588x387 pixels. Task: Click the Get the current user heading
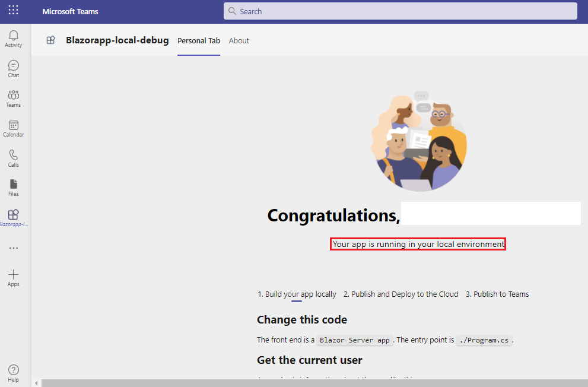(309, 360)
